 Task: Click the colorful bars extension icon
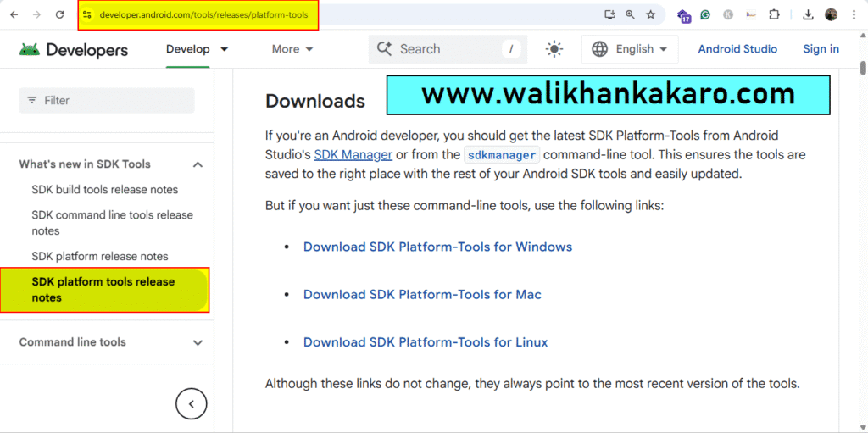coord(751,15)
